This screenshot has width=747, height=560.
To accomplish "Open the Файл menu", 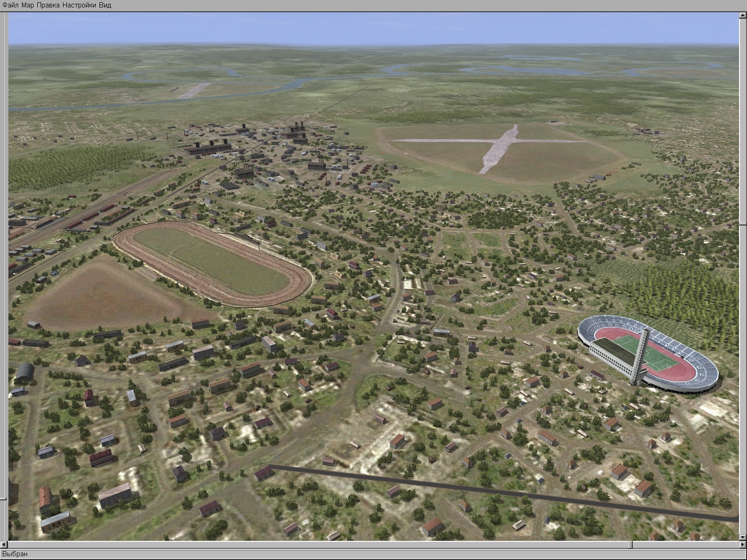I will click(x=11, y=5).
